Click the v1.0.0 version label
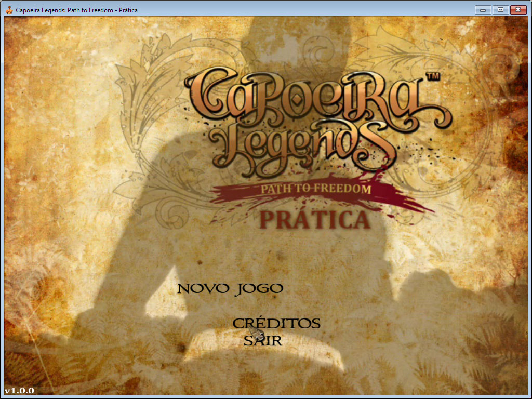This screenshot has height=399, width=532. [19, 391]
